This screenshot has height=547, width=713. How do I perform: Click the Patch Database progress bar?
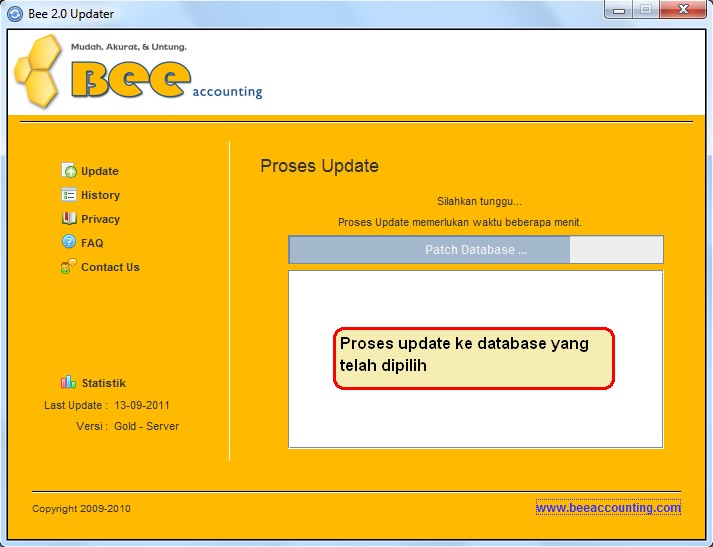pos(476,250)
